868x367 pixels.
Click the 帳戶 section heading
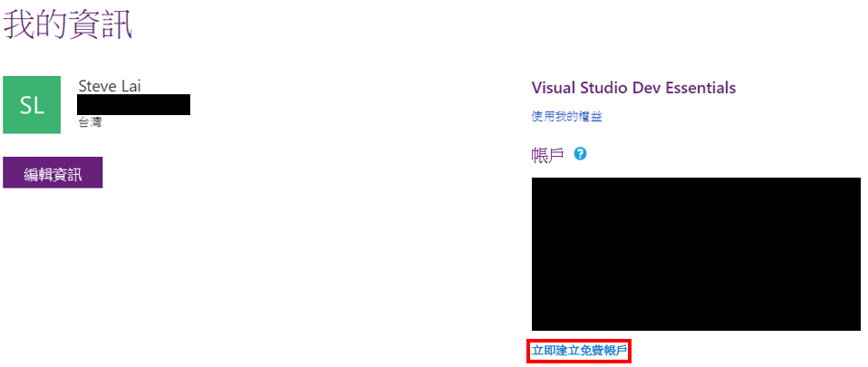(547, 154)
